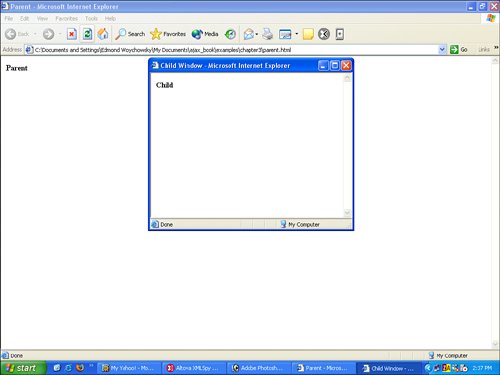The image size is (500, 375).
Task: Open the Favorites menu
Action: pyautogui.click(x=66, y=18)
